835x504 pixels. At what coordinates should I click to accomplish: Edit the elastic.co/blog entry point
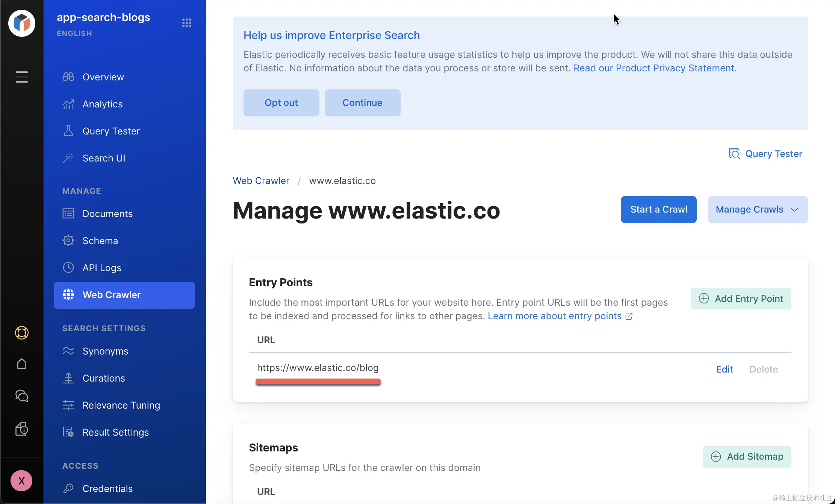[725, 369]
